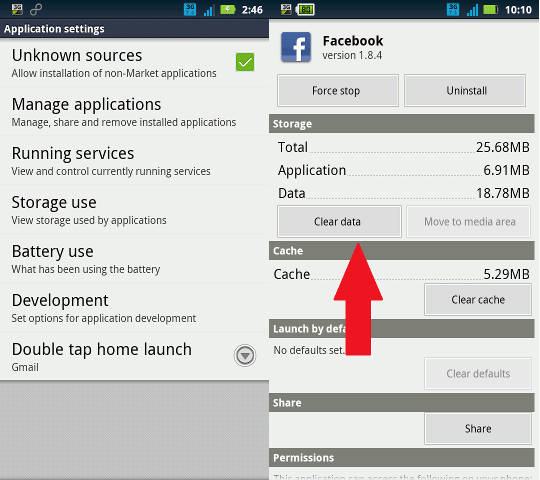Open Storage use
540x480 pixels.
coord(134,210)
